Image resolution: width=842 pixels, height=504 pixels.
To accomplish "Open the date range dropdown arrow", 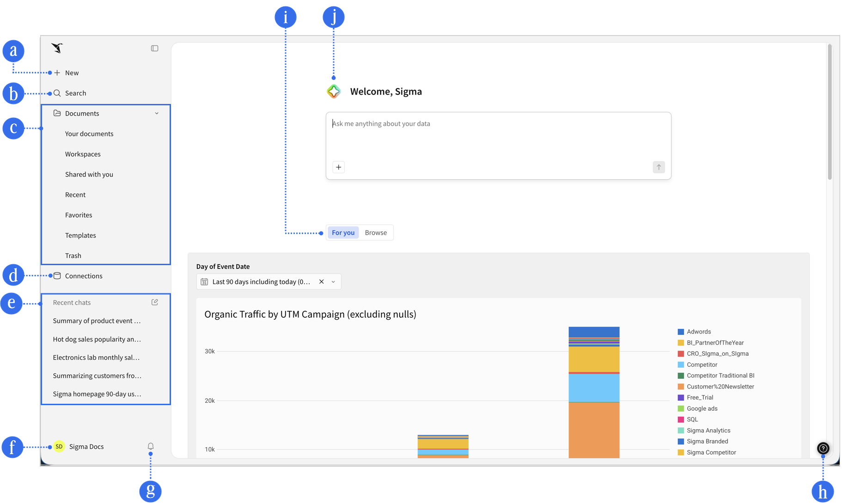I will 333,282.
